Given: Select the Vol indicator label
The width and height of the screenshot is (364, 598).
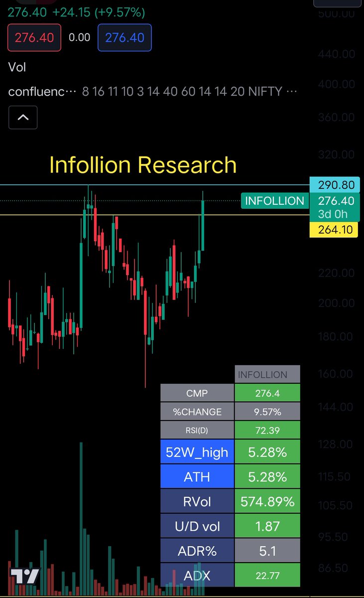Looking at the screenshot, I should coord(17,67).
